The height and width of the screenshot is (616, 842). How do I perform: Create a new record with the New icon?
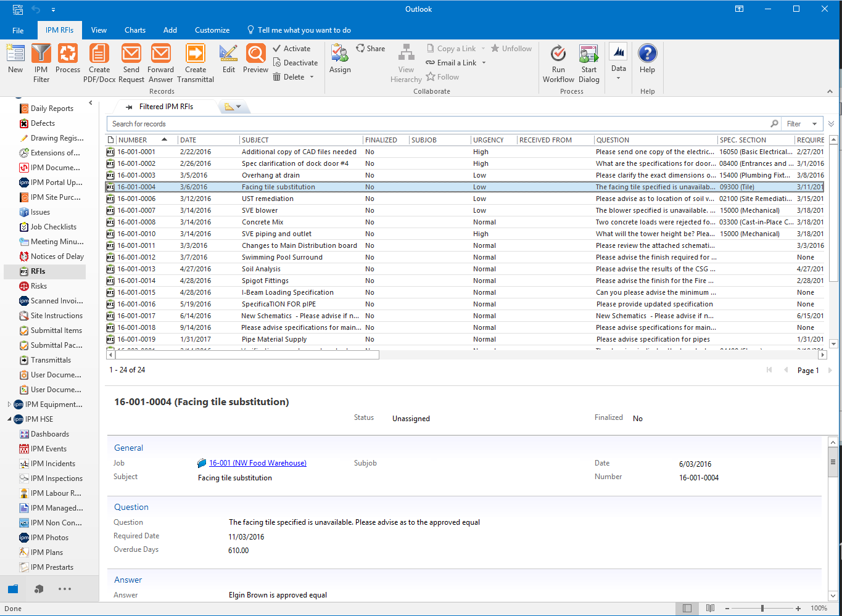pos(15,59)
